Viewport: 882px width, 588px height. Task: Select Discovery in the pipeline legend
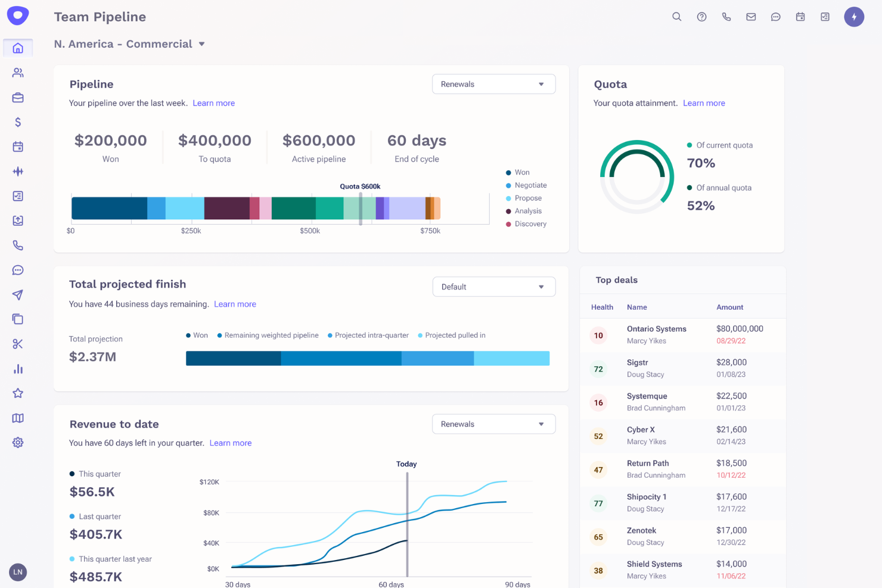coord(526,224)
